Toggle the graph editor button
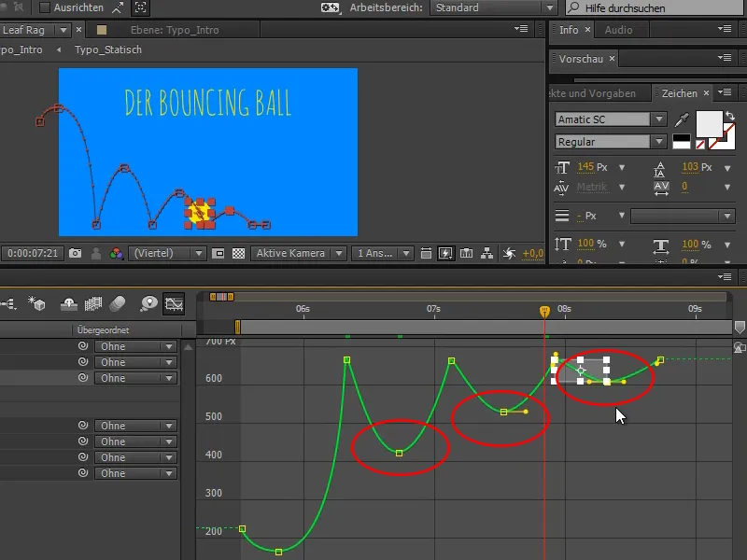This screenshot has width=747, height=560. 174,303
